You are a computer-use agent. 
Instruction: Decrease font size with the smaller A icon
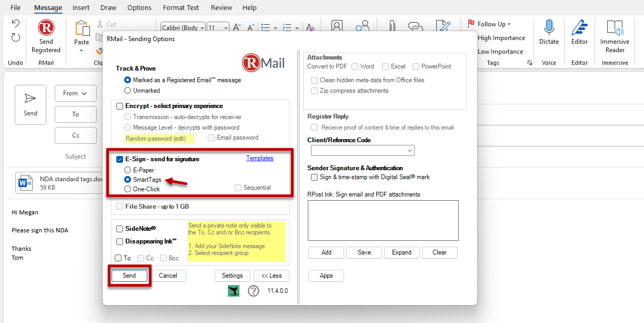[250, 27]
